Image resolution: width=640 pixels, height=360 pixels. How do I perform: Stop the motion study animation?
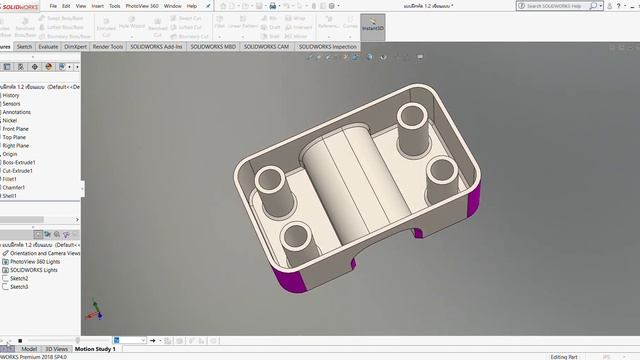[x=20, y=340]
